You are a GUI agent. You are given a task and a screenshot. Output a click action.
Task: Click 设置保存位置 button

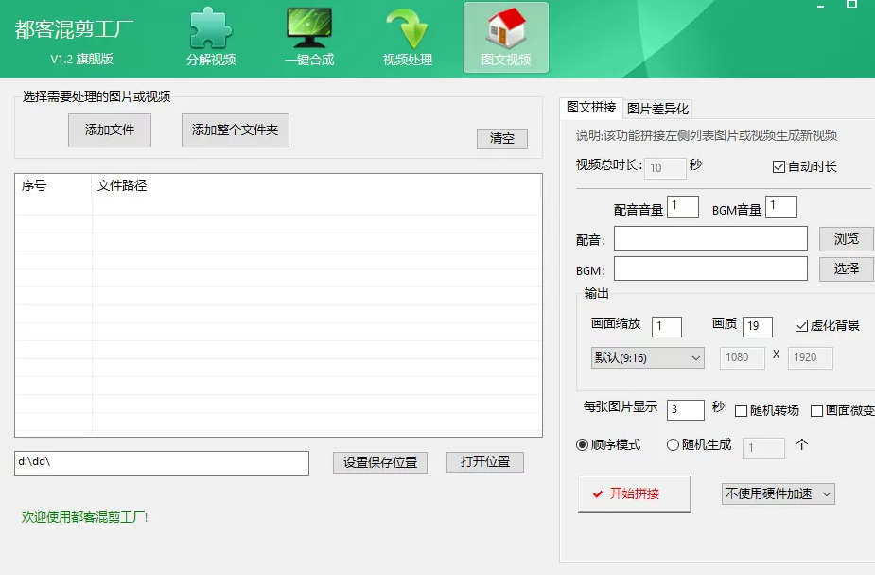point(380,462)
